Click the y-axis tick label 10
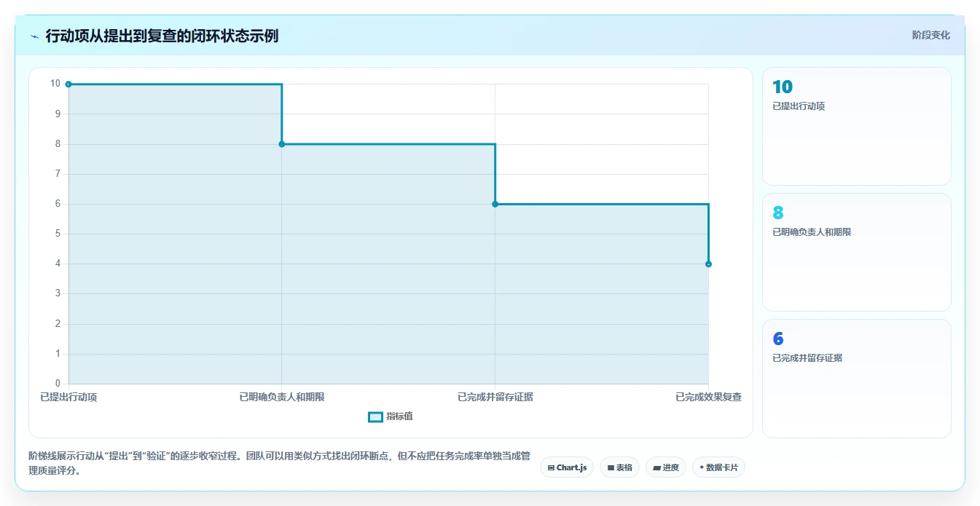This screenshot has height=506, width=980. click(x=55, y=84)
